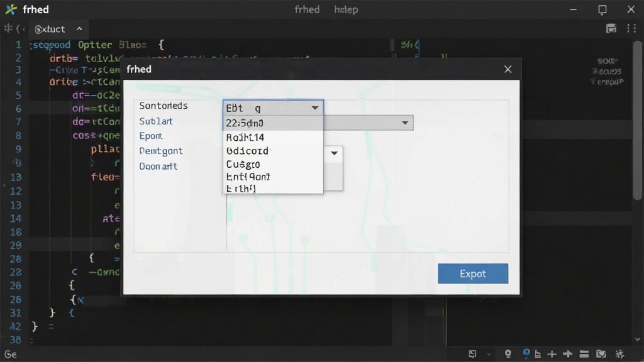
Task: Click the pin icon left of the editor tab
Action: [x=8, y=29]
